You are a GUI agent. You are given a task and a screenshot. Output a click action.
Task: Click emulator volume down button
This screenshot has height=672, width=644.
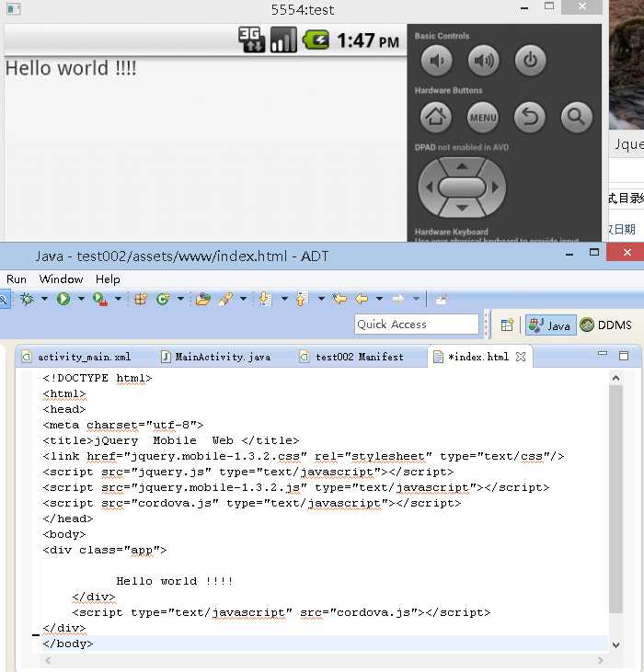point(436,61)
